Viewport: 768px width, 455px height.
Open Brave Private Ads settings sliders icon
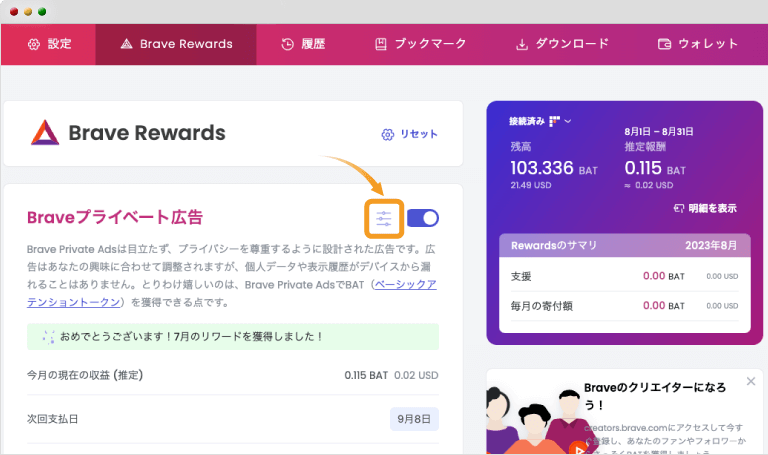384,218
